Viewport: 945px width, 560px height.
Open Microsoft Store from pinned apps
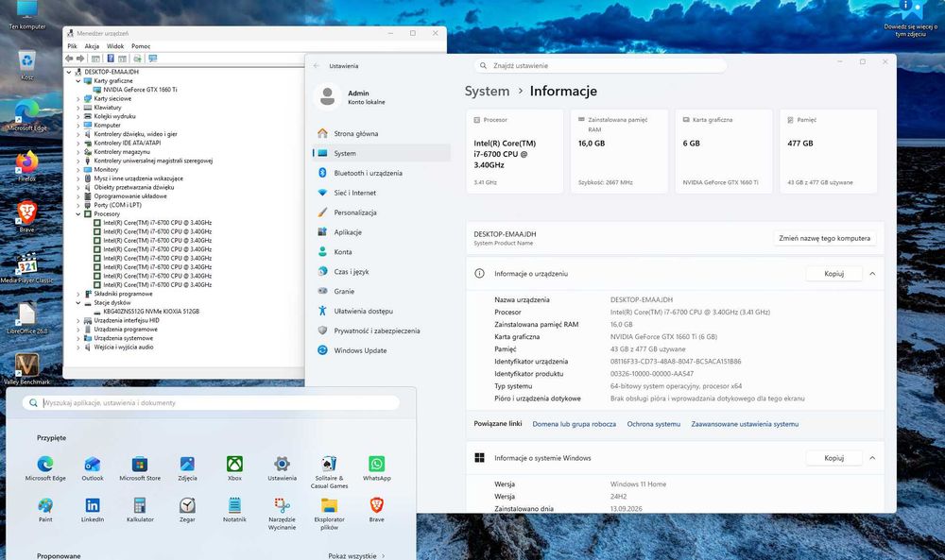tap(140, 468)
